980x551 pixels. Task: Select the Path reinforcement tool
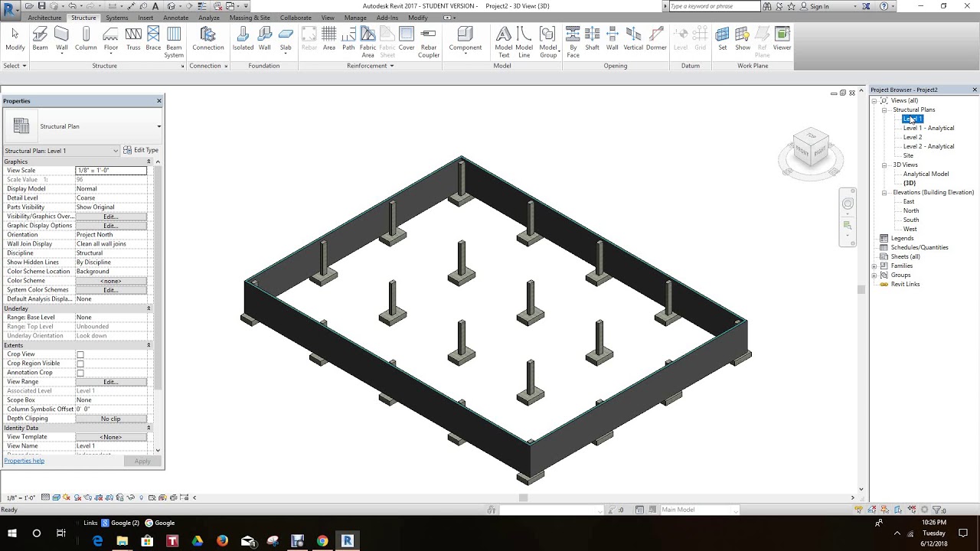(x=348, y=39)
